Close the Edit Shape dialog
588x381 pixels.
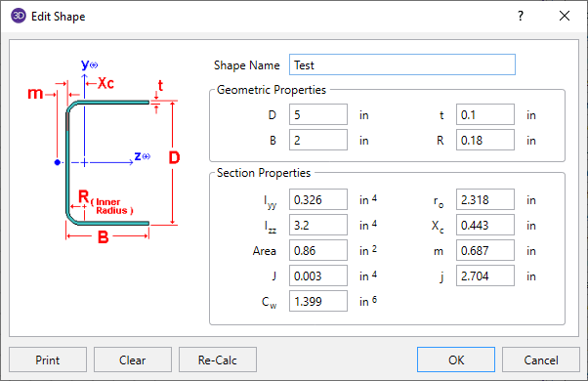[x=565, y=17]
